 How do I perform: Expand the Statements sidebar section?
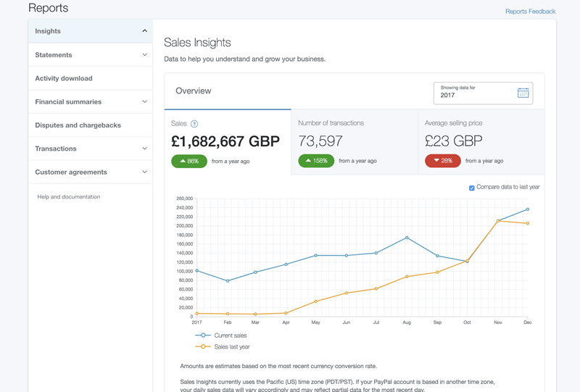click(x=144, y=55)
